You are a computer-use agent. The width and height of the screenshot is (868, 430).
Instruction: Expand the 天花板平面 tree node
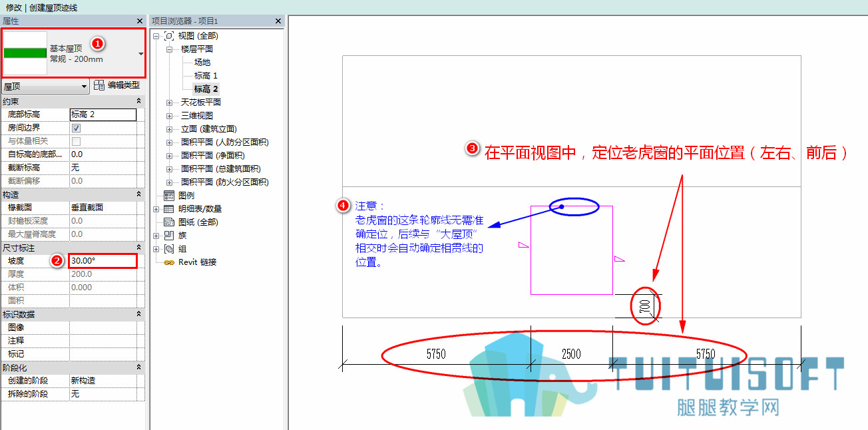click(169, 103)
